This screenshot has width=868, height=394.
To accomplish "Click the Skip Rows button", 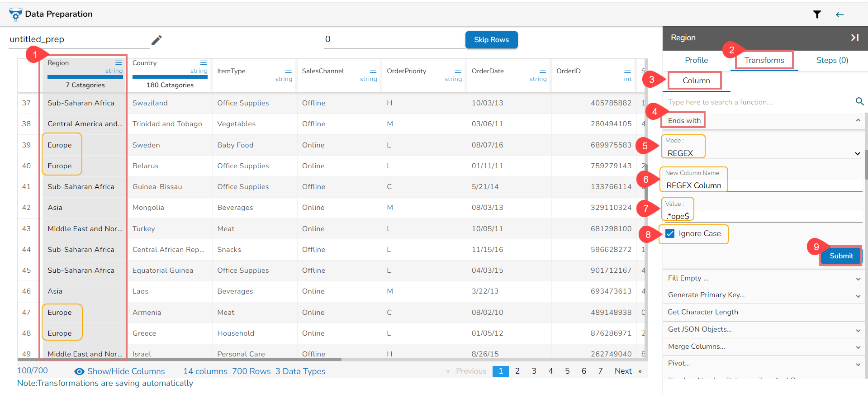I will tap(491, 40).
